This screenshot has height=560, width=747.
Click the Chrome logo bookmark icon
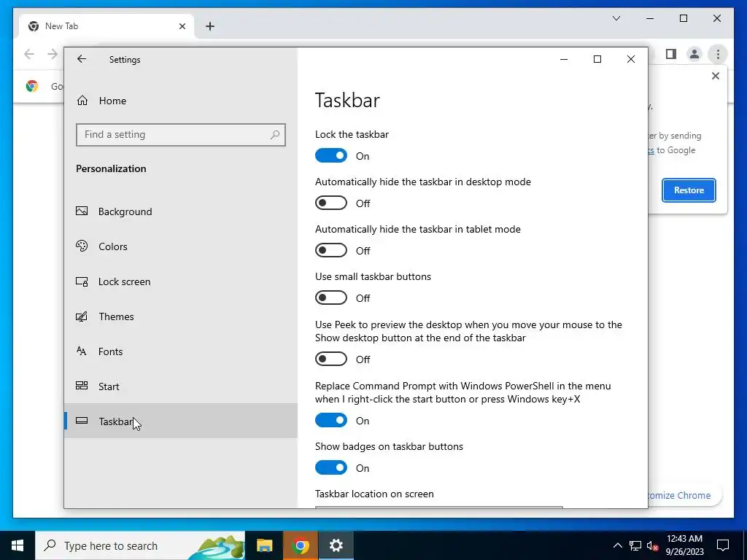(x=32, y=86)
